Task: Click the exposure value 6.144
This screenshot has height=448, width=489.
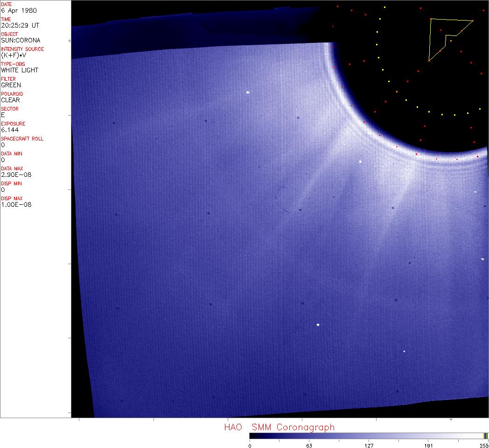Action: (x=10, y=130)
